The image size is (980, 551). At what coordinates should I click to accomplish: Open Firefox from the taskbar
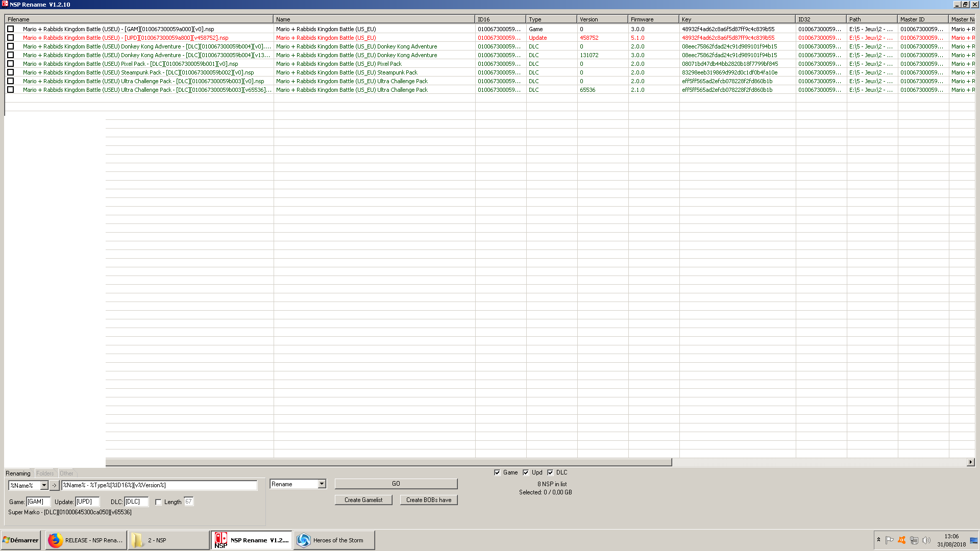pyautogui.click(x=85, y=540)
